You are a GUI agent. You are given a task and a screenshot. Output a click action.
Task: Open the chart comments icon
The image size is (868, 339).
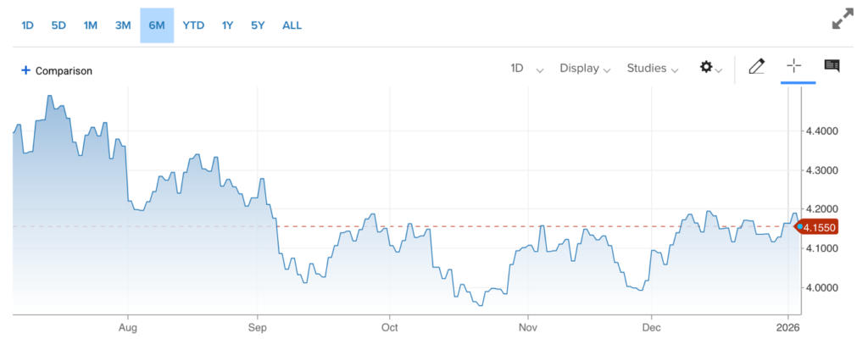(832, 67)
